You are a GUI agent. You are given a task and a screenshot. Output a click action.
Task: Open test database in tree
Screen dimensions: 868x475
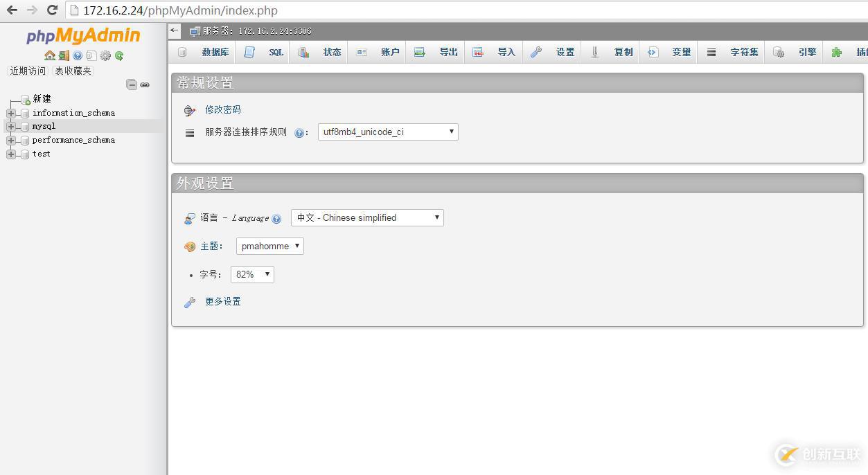(41, 154)
